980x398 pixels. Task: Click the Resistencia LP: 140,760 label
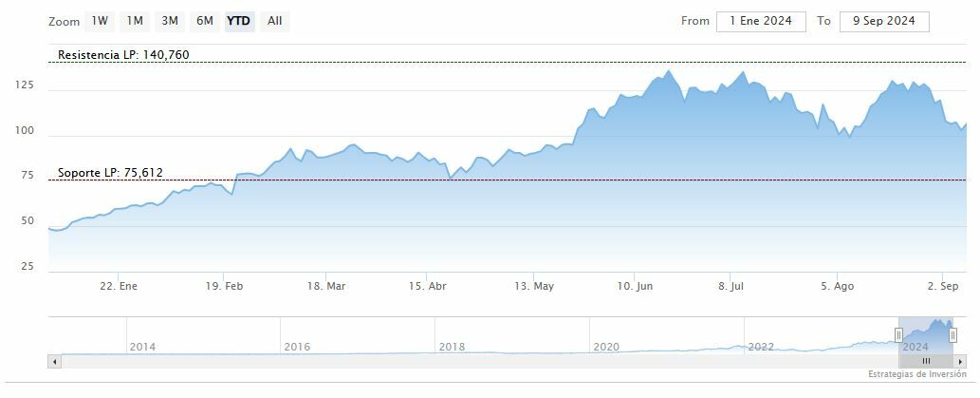[x=123, y=55]
